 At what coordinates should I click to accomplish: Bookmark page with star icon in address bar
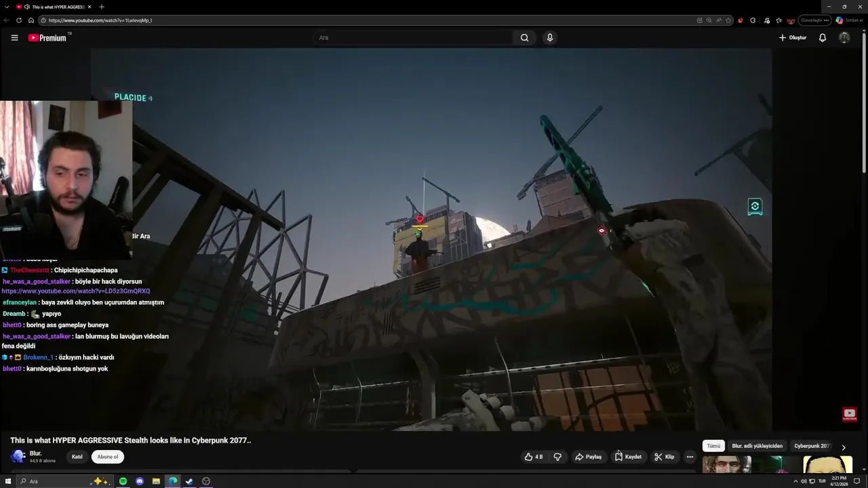(x=728, y=20)
